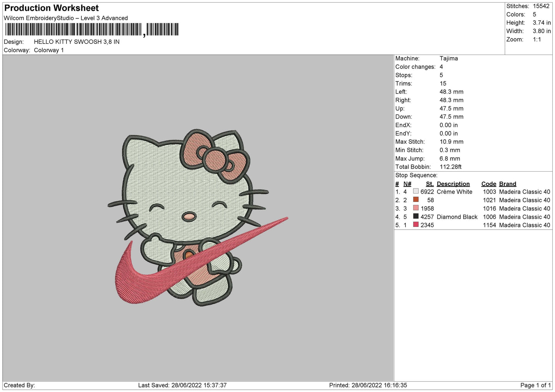This screenshot has height=392, width=555.
Task: Click 'Wilcom EmbroideryStudio – Level 3 Advanced' text
Action: pos(66,18)
